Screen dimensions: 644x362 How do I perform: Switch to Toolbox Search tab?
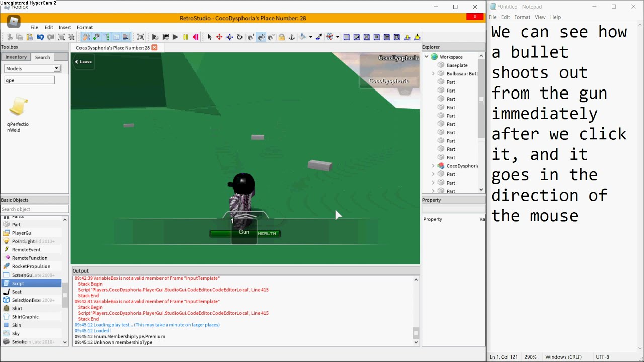point(42,57)
